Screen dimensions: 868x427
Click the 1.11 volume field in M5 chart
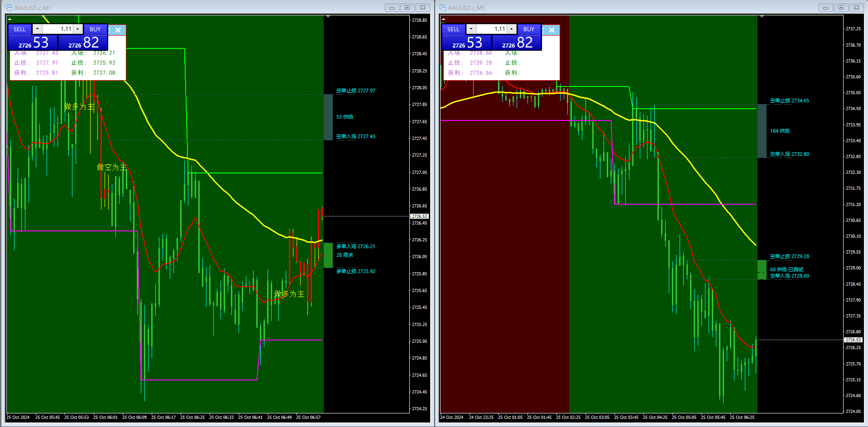(x=491, y=29)
